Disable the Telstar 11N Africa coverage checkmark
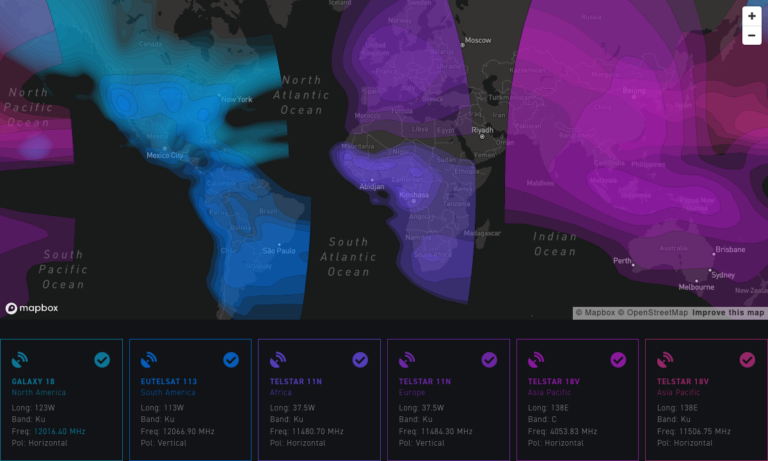 [360, 360]
